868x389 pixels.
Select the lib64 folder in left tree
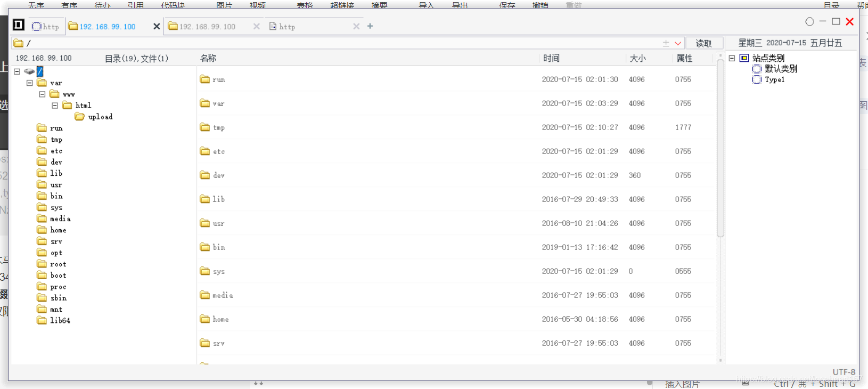pyautogui.click(x=60, y=321)
